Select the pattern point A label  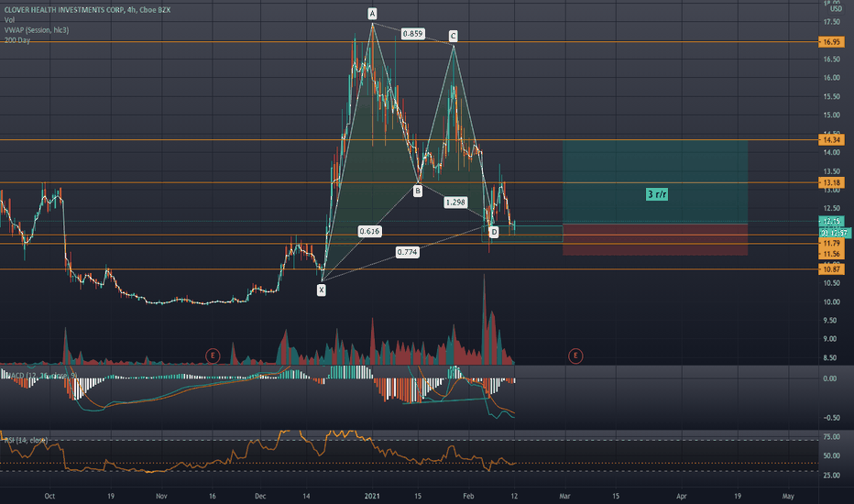[372, 14]
